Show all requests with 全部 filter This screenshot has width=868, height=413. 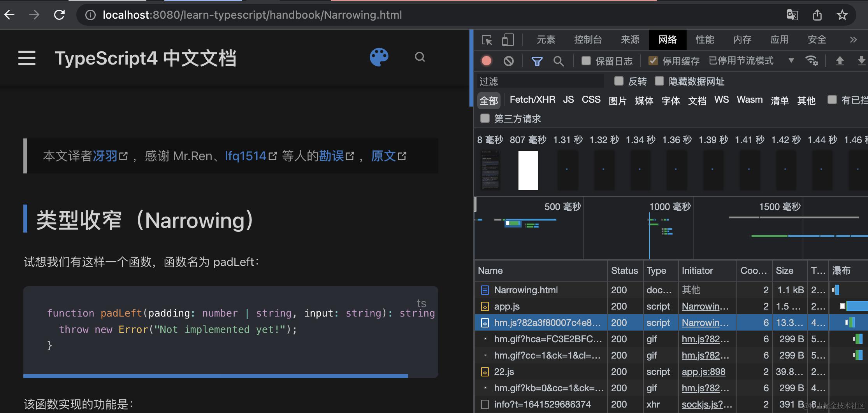click(x=488, y=100)
